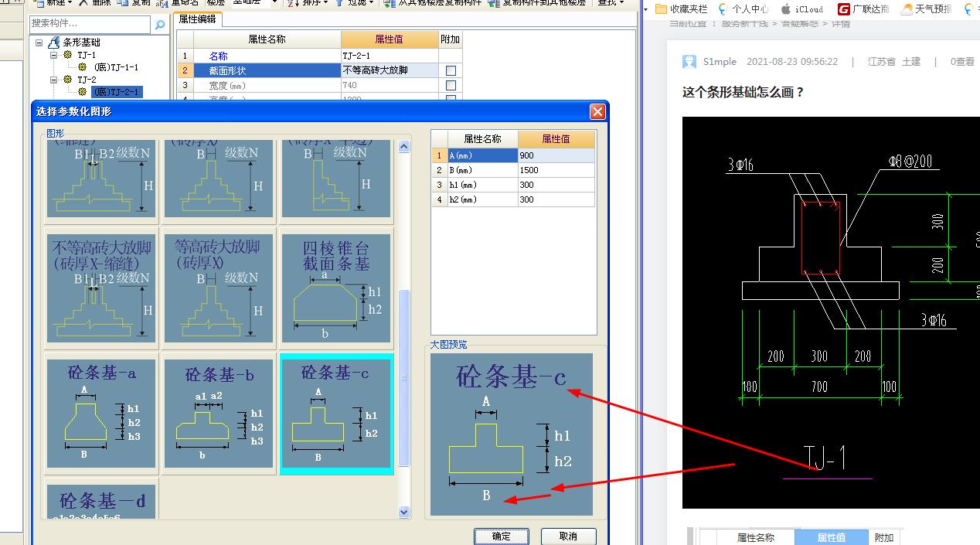980x545 pixels.
Task: Tick the 附加 checkbox for 宽度(mm)
Action: coord(451,85)
